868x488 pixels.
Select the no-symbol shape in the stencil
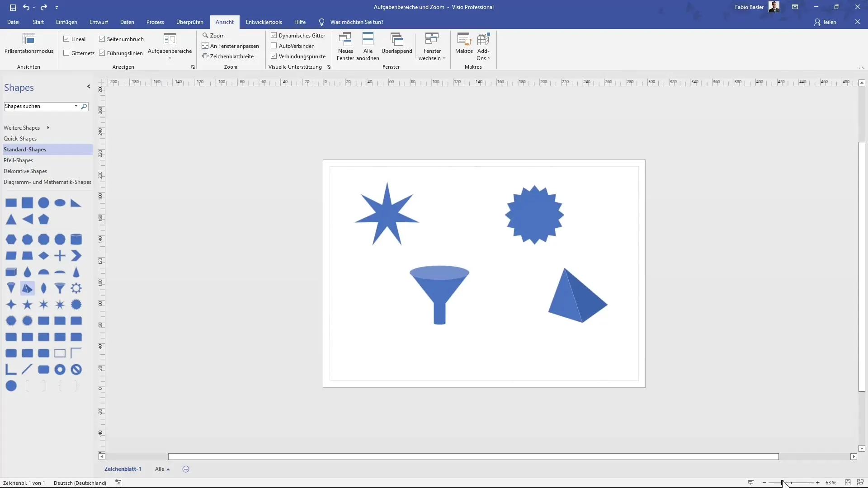coord(76,369)
